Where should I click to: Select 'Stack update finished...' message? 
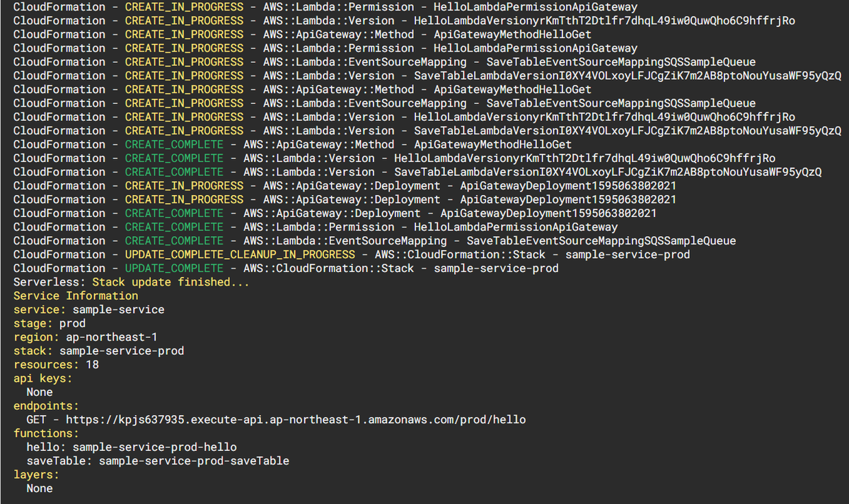click(171, 282)
